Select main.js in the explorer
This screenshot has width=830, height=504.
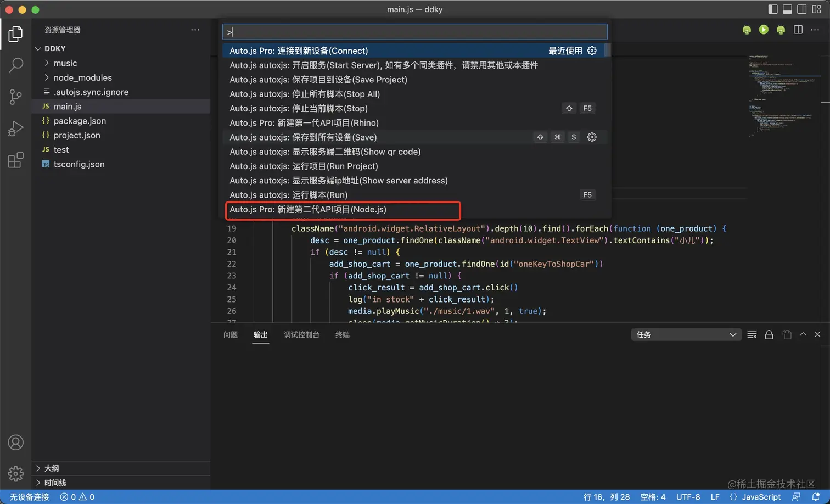pyautogui.click(x=121, y=107)
